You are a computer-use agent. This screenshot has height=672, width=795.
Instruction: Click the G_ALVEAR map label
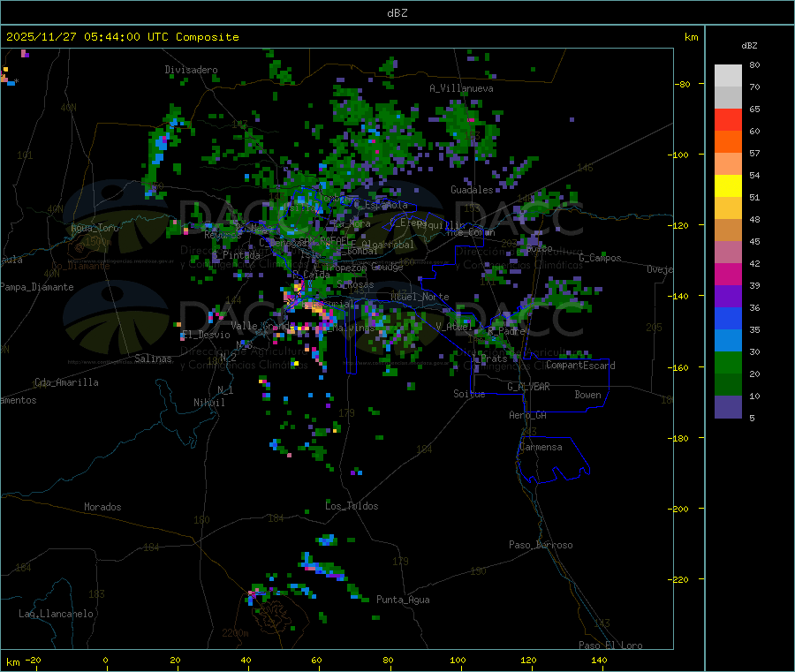528,387
